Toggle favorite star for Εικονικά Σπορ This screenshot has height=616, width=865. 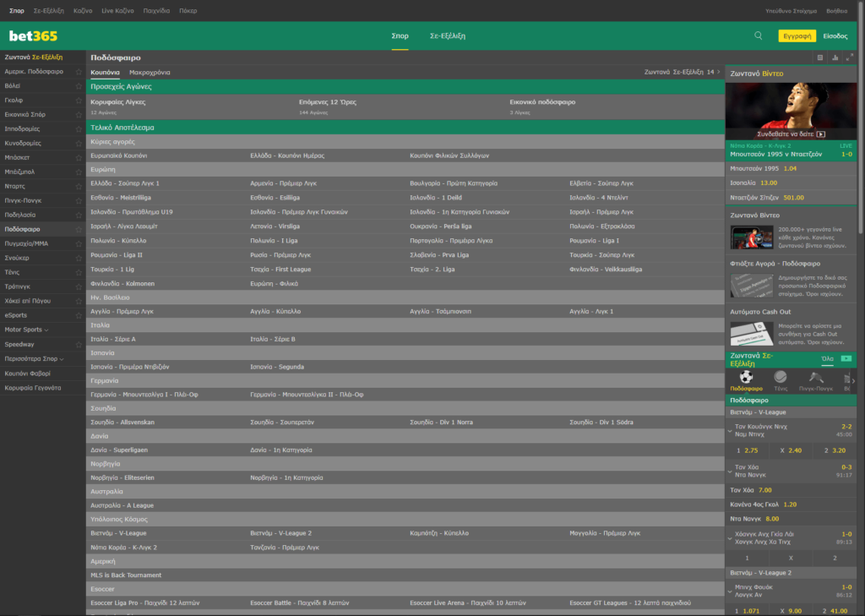pos(79,115)
